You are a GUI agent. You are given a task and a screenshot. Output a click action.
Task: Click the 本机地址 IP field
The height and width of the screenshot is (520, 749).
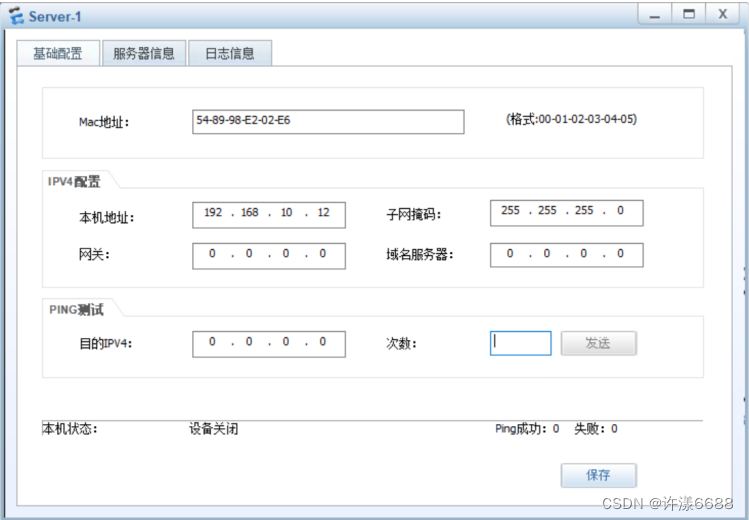point(268,215)
